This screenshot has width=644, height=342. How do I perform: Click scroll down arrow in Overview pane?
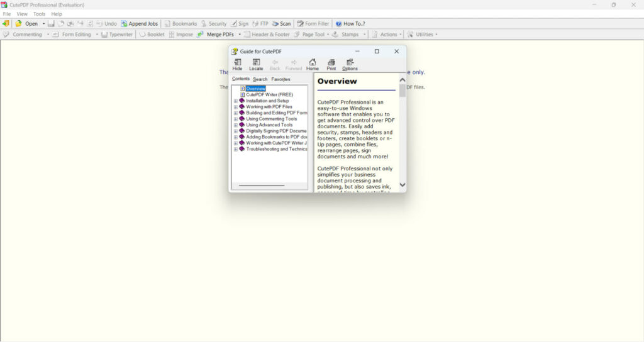coord(402,185)
